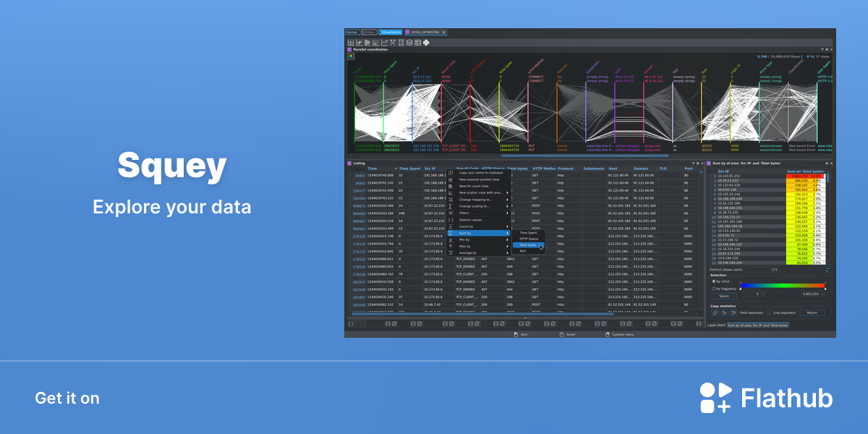The width and height of the screenshot is (868, 434).
Task: Switch to the Format tab
Action: click(352, 33)
